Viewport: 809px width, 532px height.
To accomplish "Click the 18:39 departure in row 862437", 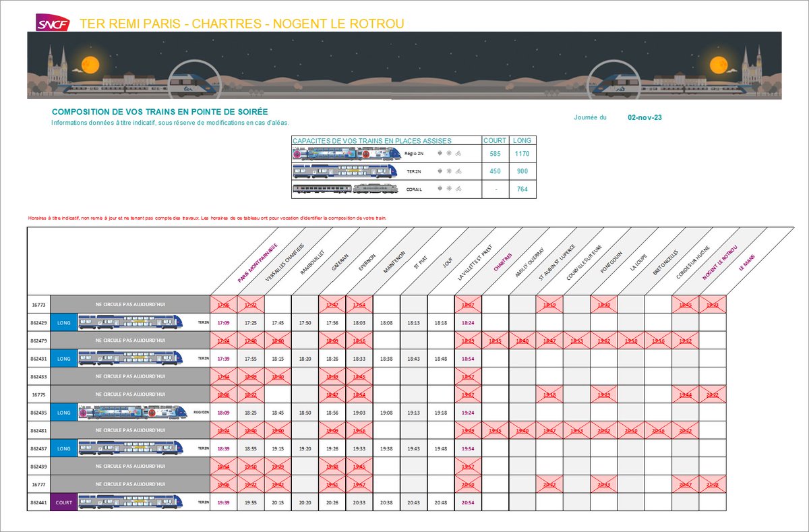I will 224,448.
